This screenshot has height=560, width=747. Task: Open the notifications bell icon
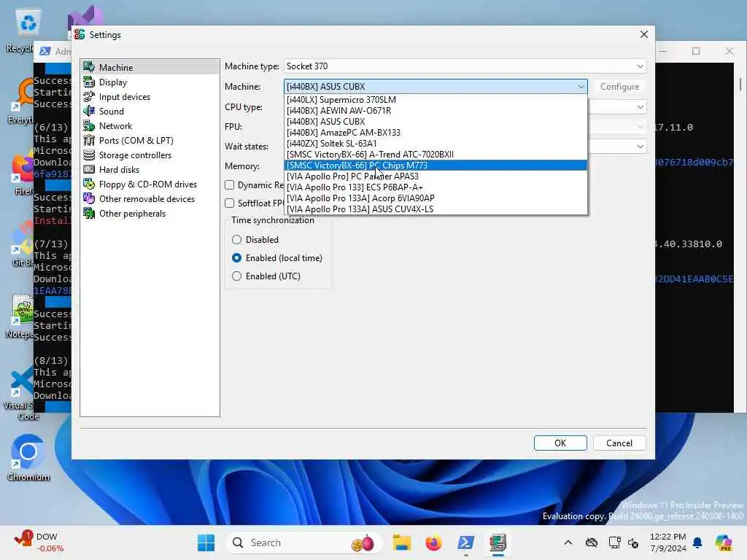[697, 542]
